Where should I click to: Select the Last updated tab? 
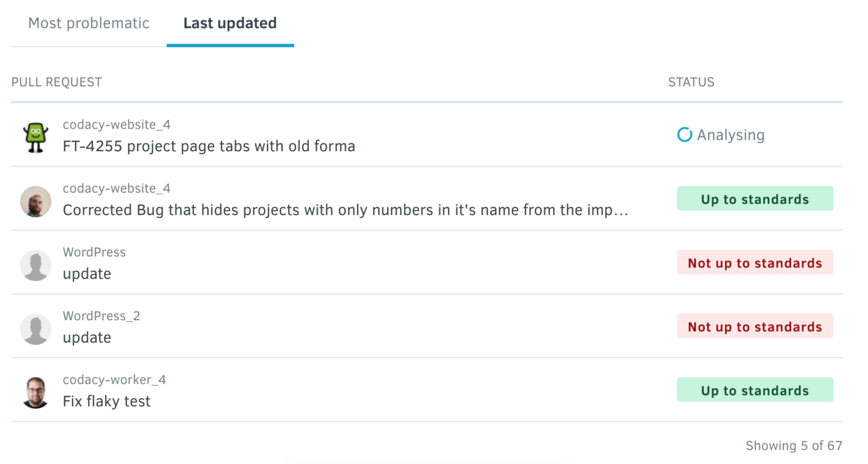coord(230,23)
